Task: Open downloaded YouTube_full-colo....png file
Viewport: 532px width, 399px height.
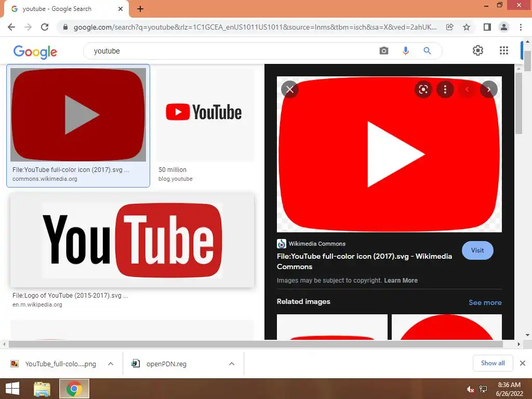Action: (x=54, y=364)
